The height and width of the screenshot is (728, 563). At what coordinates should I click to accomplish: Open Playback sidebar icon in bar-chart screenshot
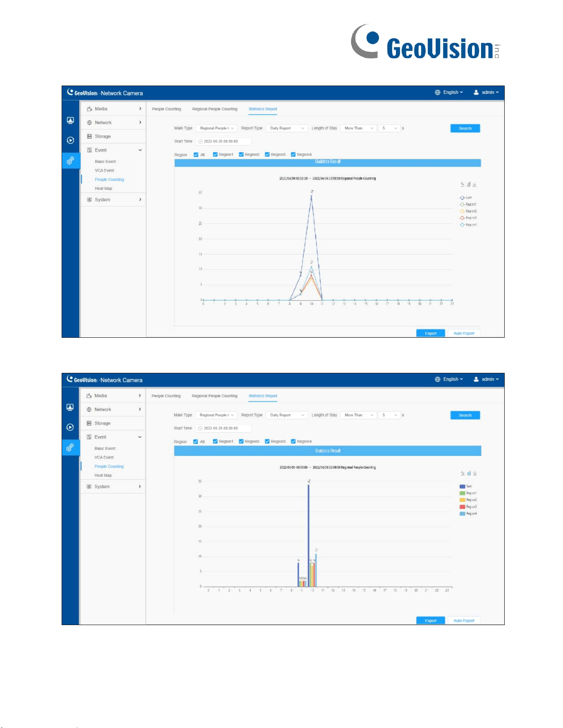tap(70, 427)
